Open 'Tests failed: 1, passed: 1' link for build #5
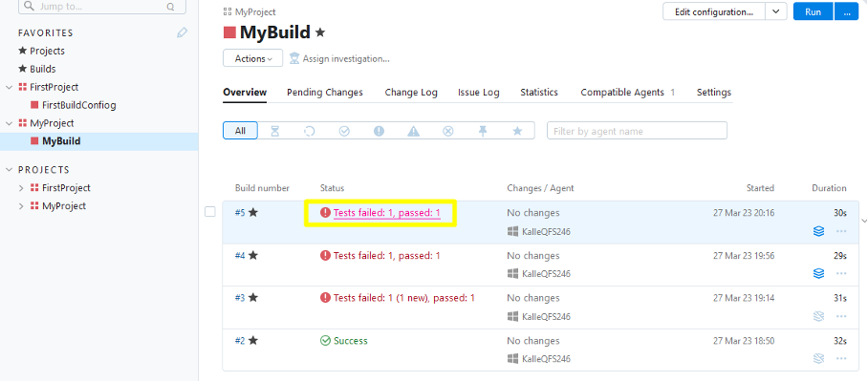Image resolution: width=868 pixels, height=382 pixels. pyautogui.click(x=386, y=213)
